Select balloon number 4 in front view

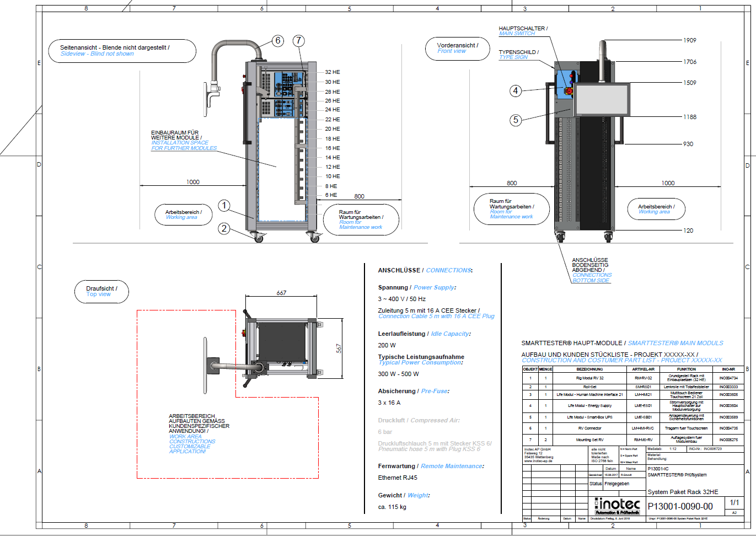tap(516, 90)
